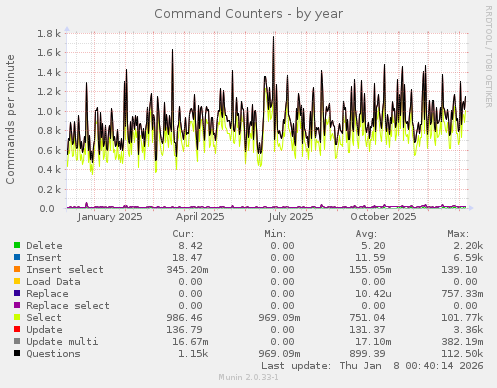Screen dimensions: 497x388
Task: Click the 'Commands per minute' axis label
Action: coord(10,119)
